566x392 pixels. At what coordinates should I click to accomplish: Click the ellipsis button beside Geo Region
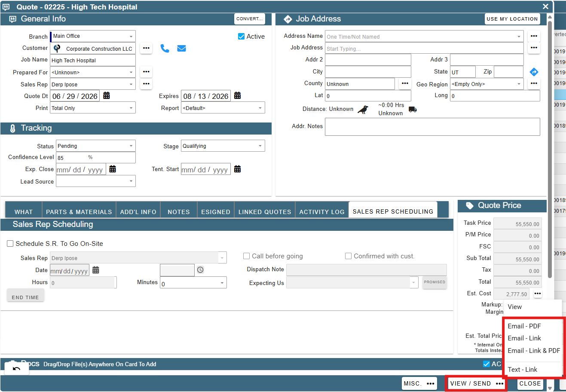click(x=534, y=83)
